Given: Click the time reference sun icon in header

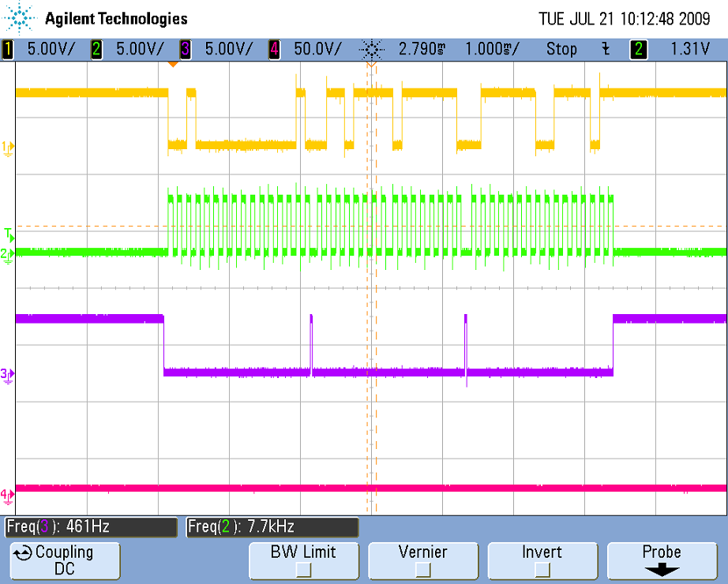Looking at the screenshot, I should tap(371, 49).
